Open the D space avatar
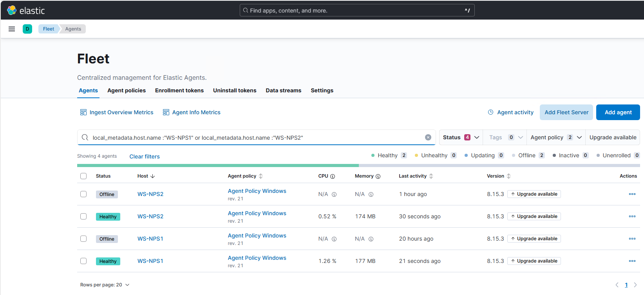 click(x=27, y=29)
